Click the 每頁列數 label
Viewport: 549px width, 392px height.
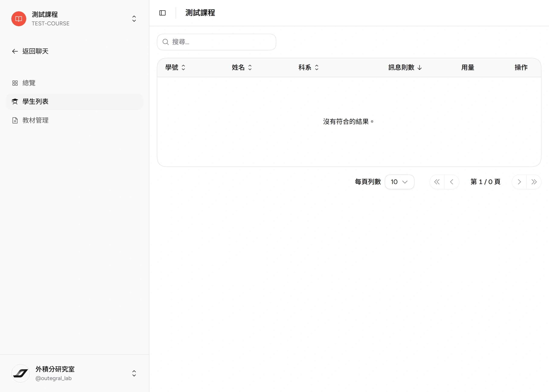(x=368, y=182)
